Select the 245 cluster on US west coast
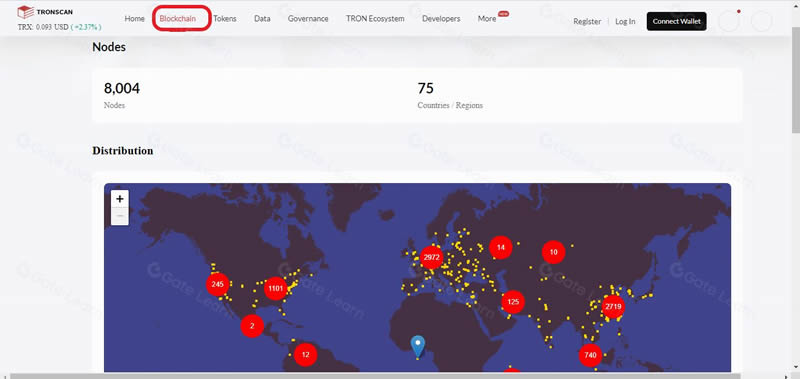The width and height of the screenshot is (800, 379). [x=217, y=284]
